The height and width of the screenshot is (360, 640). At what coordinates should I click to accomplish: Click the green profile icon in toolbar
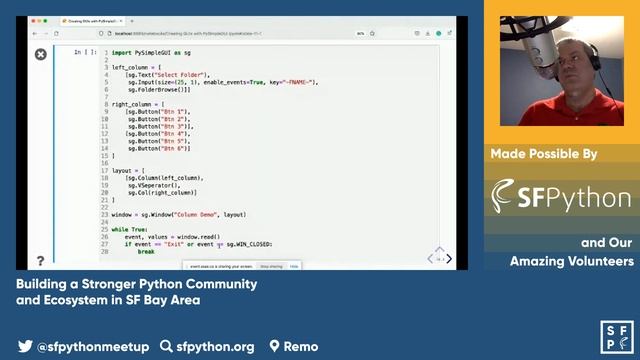[x=438, y=33]
